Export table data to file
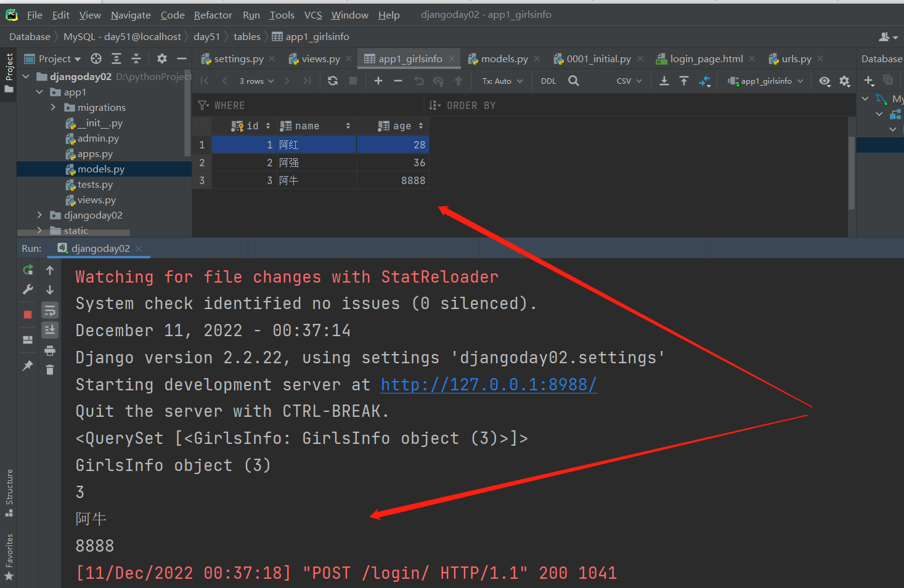Image resolution: width=904 pixels, height=588 pixels. [x=664, y=81]
